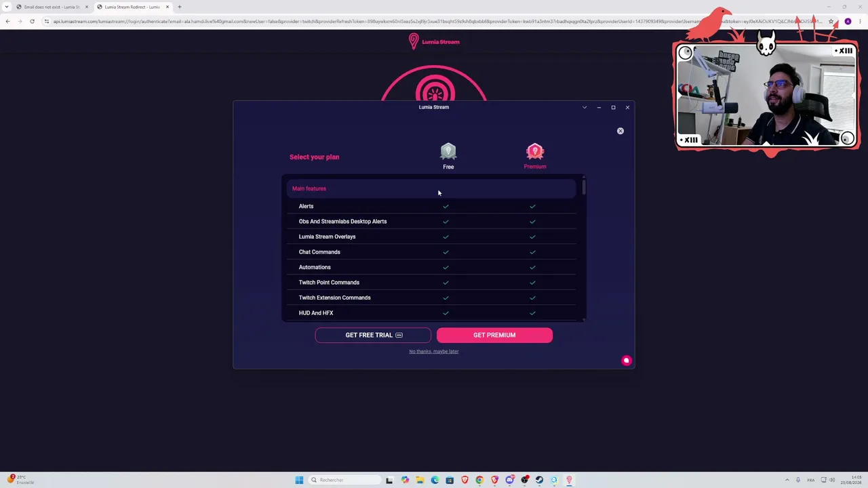Open OBS Studio from the taskbar
Image resolution: width=868 pixels, height=488 pixels.
click(524, 480)
